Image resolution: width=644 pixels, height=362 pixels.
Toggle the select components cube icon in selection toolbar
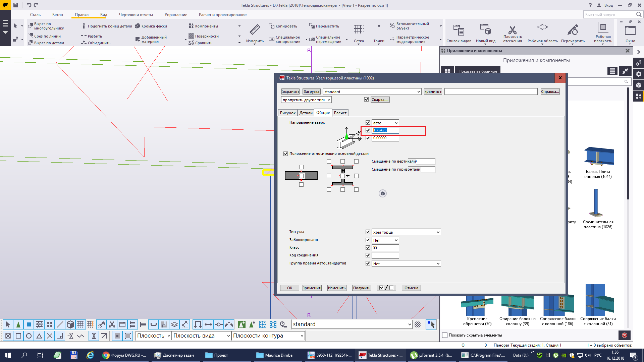click(70, 324)
